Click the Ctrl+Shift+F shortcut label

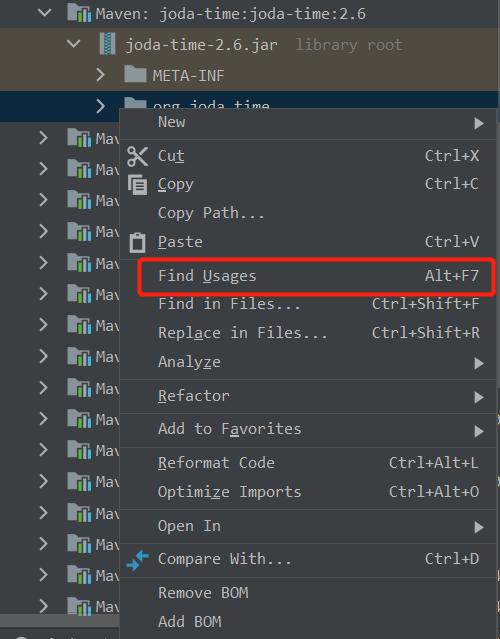tap(425, 304)
